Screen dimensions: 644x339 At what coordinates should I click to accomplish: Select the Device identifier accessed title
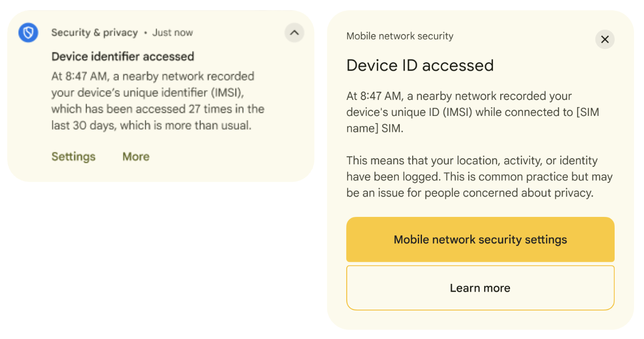pyautogui.click(x=122, y=57)
